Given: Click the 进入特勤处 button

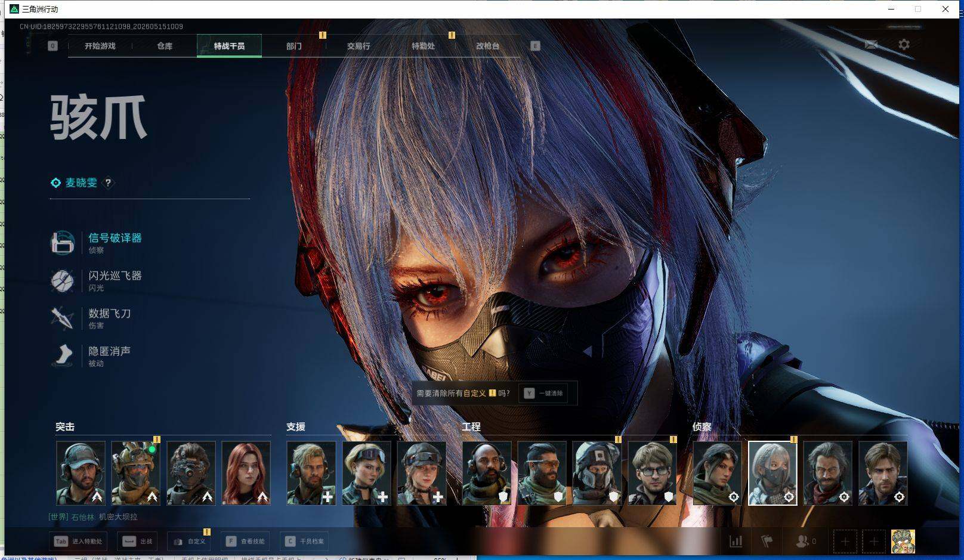Looking at the screenshot, I should coord(78,542).
